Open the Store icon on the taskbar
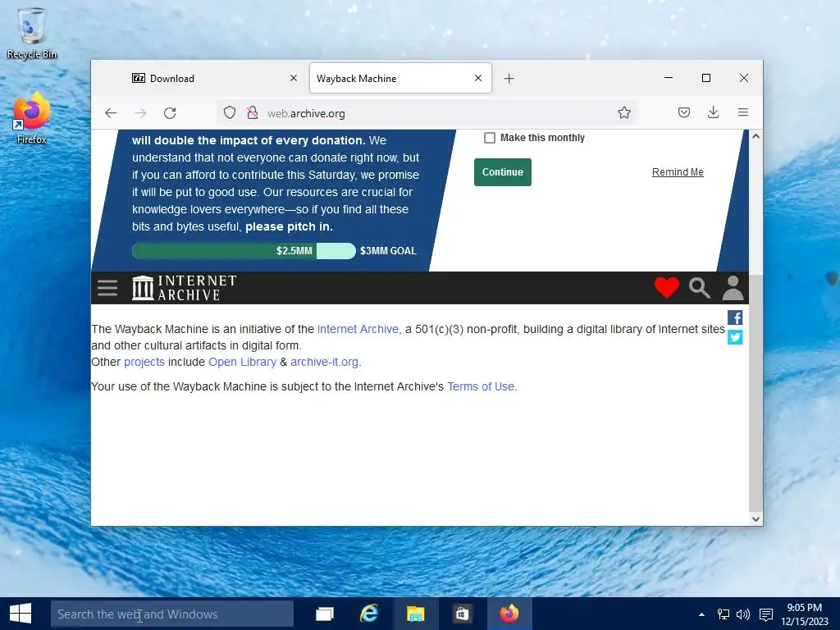The image size is (840, 630). coord(462,614)
